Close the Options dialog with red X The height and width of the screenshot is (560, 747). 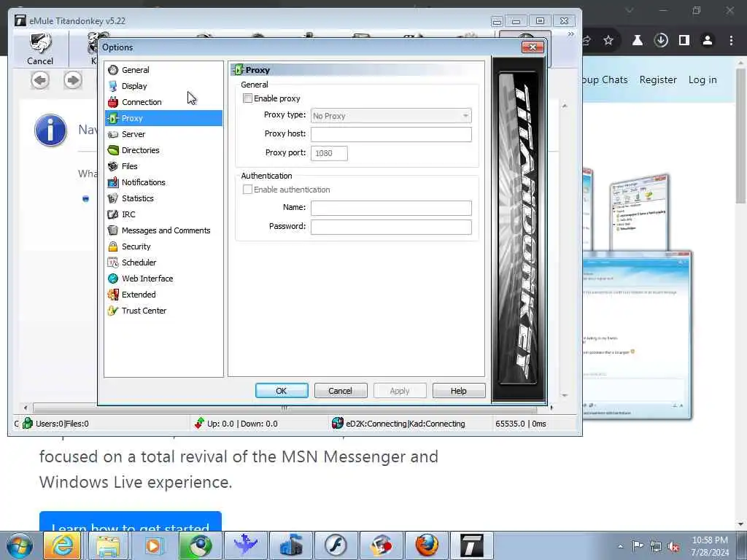(533, 47)
